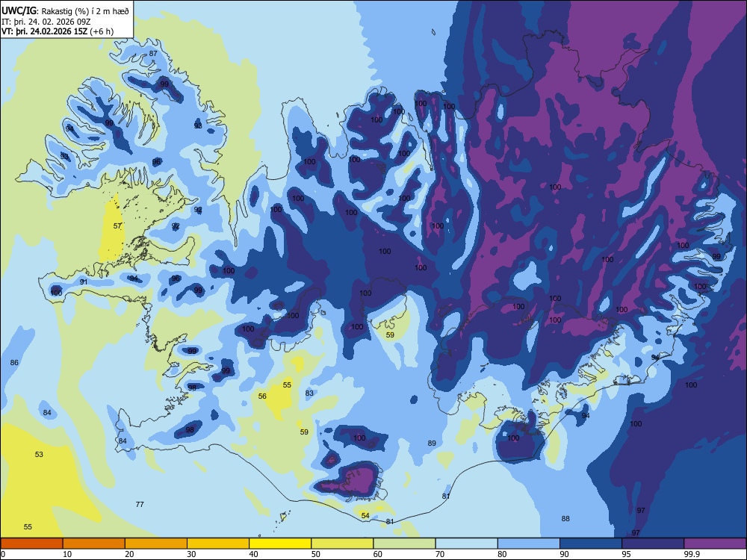Click the humidity value '86' on map
This screenshot has width=747, height=560.
pyautogui.click(x=14, y=362)
